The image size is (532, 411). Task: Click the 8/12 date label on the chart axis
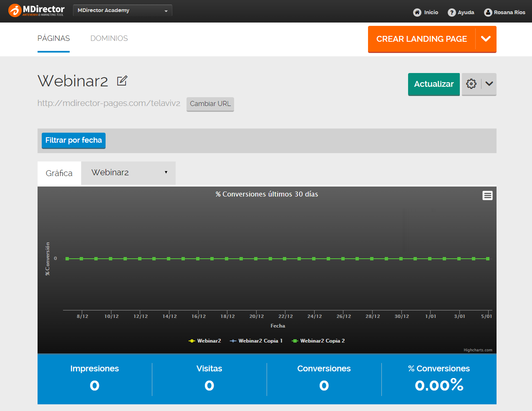83,316
